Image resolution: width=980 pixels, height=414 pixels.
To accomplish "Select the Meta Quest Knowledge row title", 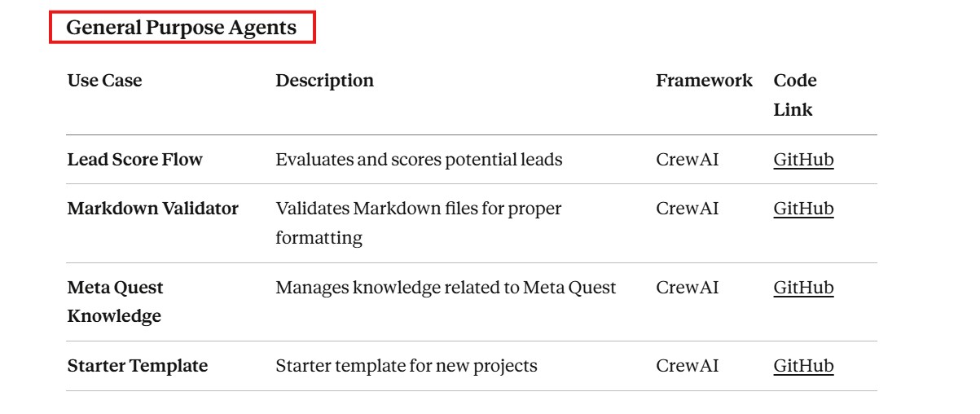I will 115,302.
